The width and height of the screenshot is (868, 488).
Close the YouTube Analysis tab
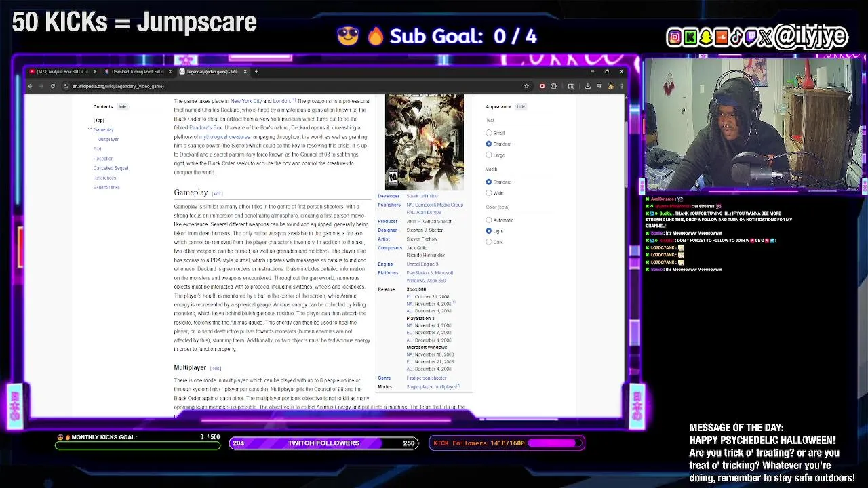point(94,71)
